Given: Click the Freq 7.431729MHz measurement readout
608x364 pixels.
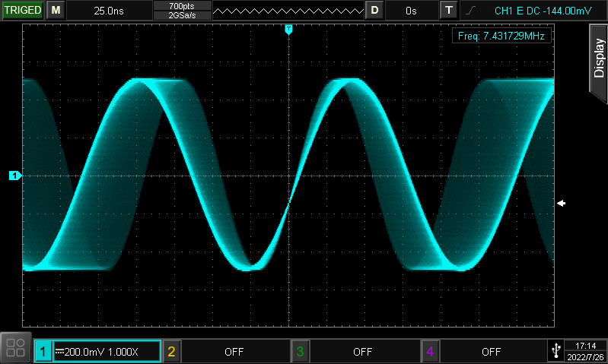Looking at the screenshot, I should pos(500,36).
